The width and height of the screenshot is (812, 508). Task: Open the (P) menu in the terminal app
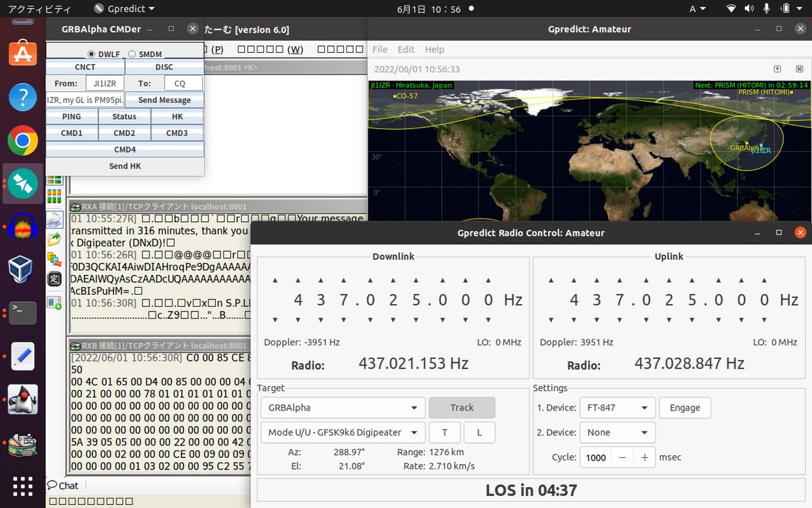tap(217, 49)
